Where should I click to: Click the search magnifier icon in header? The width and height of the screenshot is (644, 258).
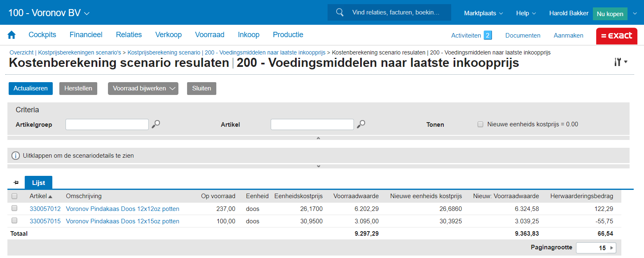tap(340, 12)
